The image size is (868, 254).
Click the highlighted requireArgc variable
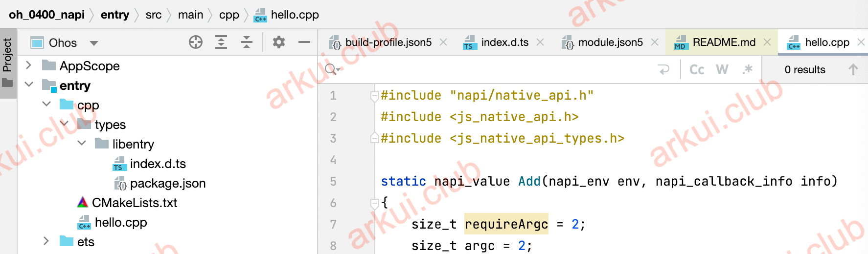(x=506, y=224)
